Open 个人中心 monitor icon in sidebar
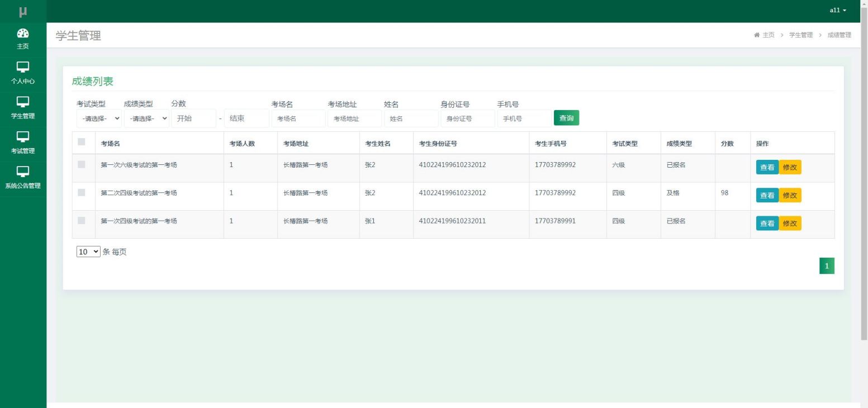Image resolution: width=868 pixels, height=408 pixels. click(23, 68)
